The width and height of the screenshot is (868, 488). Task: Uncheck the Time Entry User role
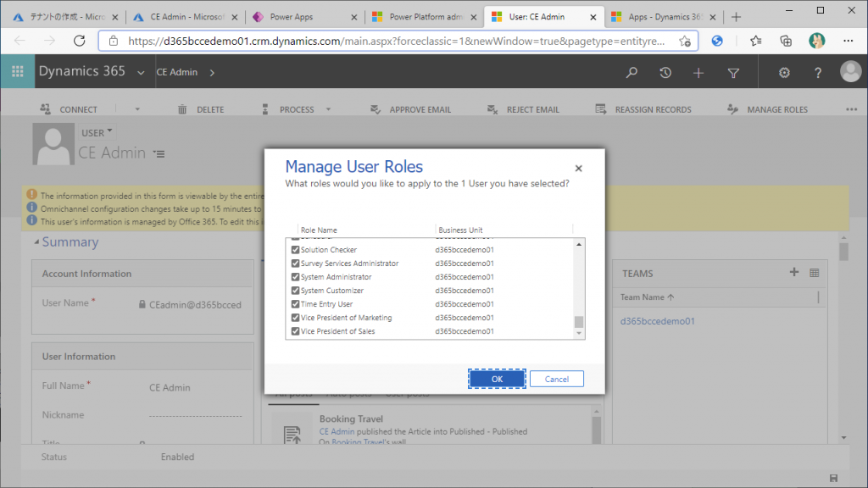click(x=295, y=304)
